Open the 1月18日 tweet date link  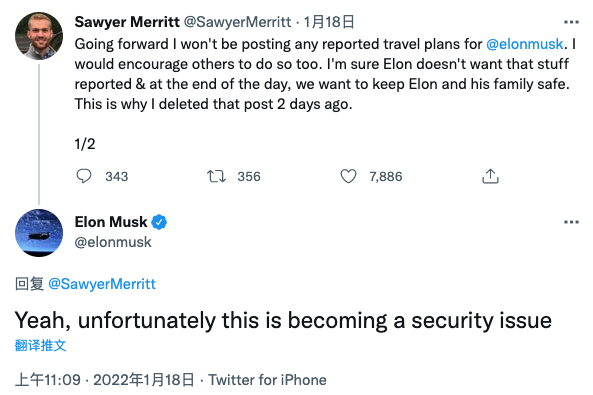coord(329,22)
